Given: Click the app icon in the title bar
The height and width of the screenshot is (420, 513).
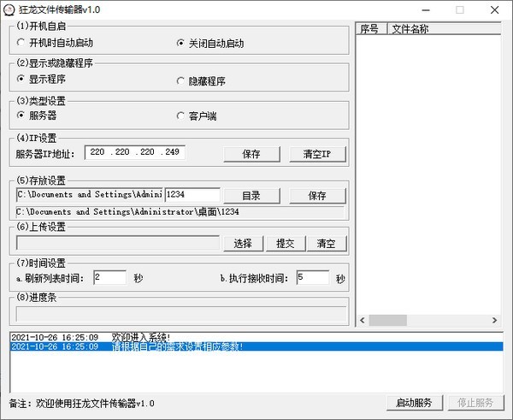Looking at the screenshot, I should [x=9, y=9].
